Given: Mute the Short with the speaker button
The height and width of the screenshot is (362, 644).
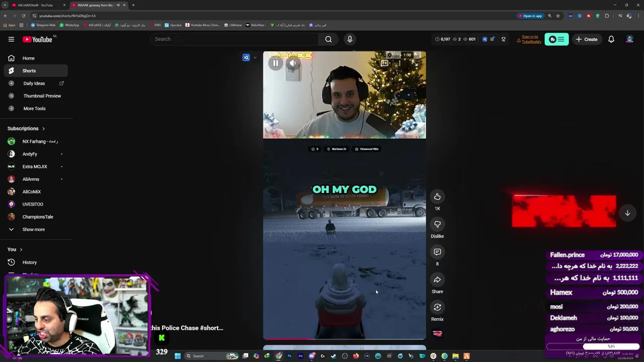Looking at the screenshot, I should [x=292, y=63].
